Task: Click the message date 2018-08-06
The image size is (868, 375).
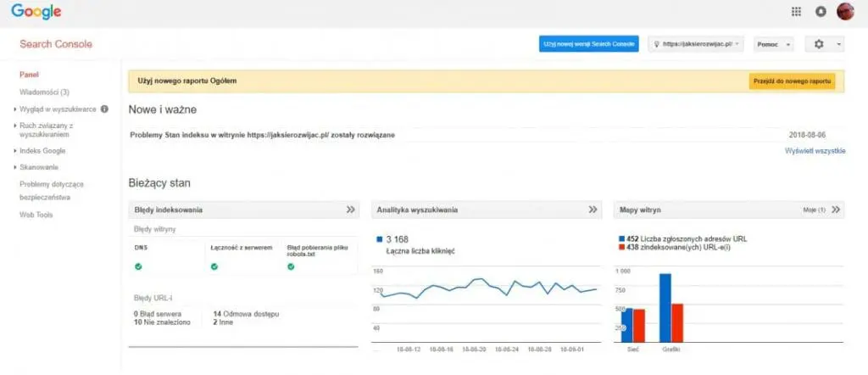Action: coord(807,135)
